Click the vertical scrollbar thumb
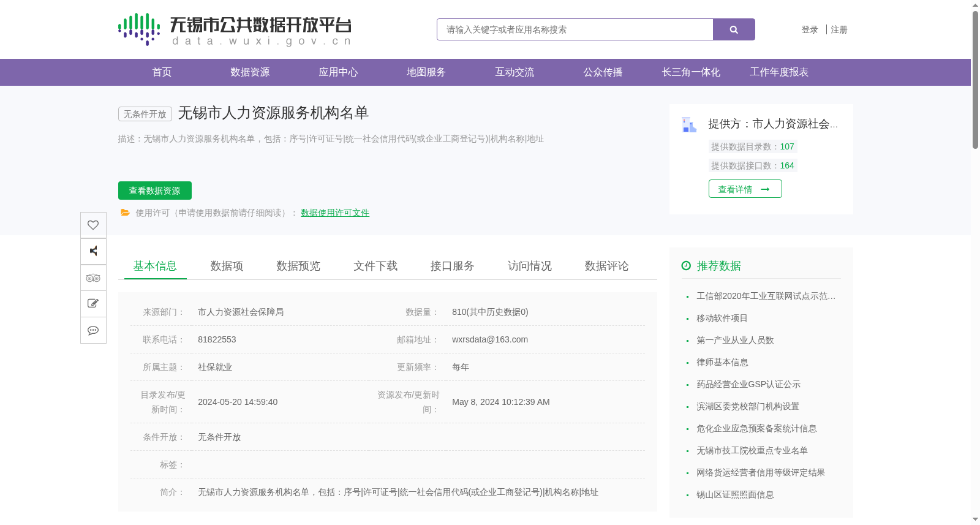The width and height of the screenshot is (980, 525). [975, 80]
